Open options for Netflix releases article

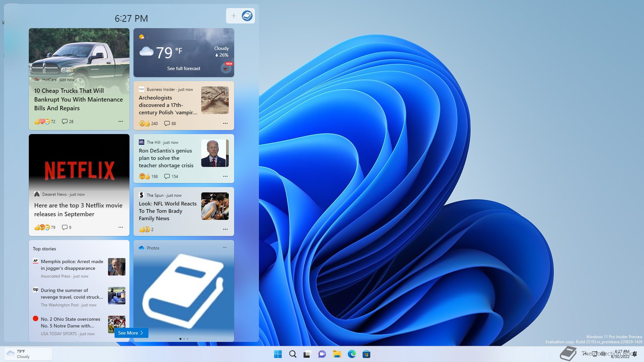tap(121, 227)
